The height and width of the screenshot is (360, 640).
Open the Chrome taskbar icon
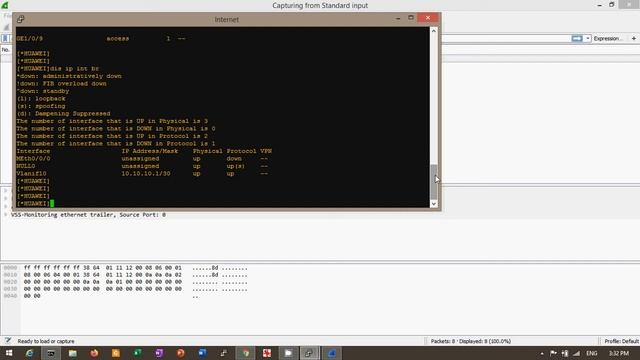[245, 353]
